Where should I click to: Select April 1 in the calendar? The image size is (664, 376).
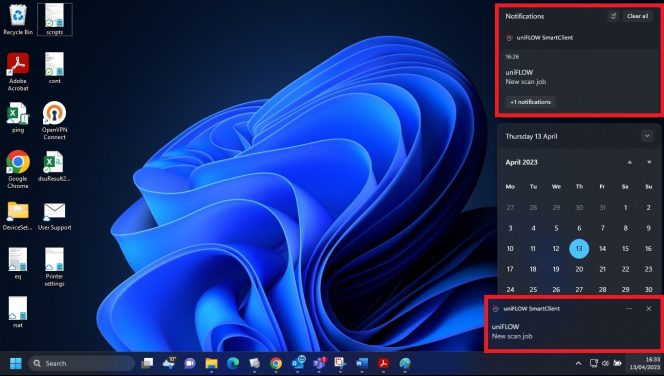click(625, 207)
